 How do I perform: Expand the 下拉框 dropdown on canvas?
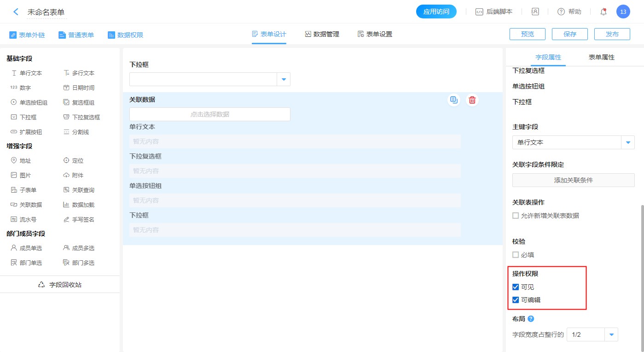284,80
